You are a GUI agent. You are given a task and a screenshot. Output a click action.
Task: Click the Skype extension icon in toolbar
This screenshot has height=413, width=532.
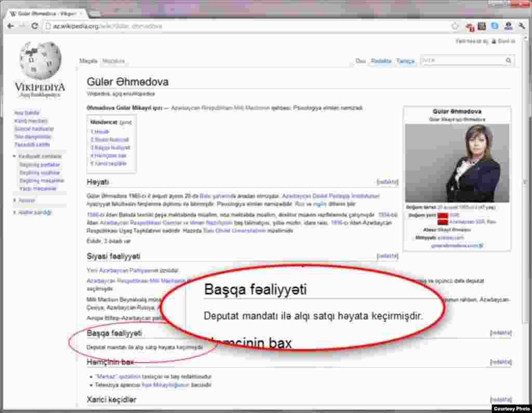pos(495,26)
